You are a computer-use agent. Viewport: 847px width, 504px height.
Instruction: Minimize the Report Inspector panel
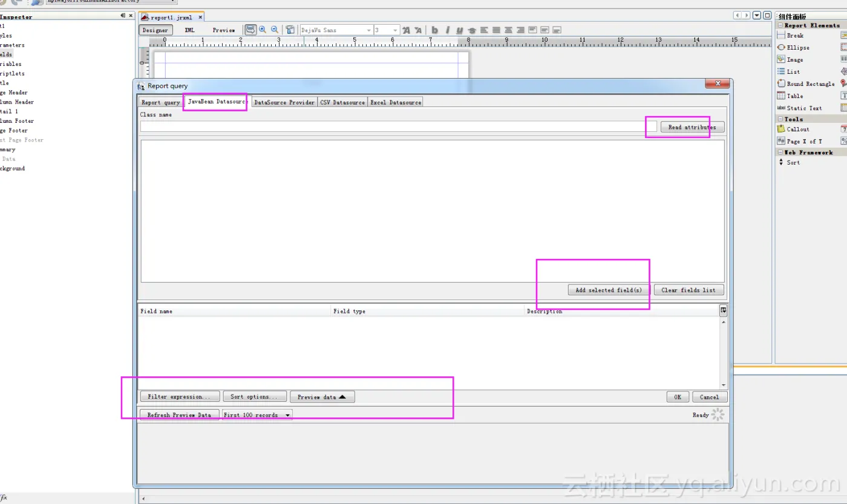tap(123, 16)
